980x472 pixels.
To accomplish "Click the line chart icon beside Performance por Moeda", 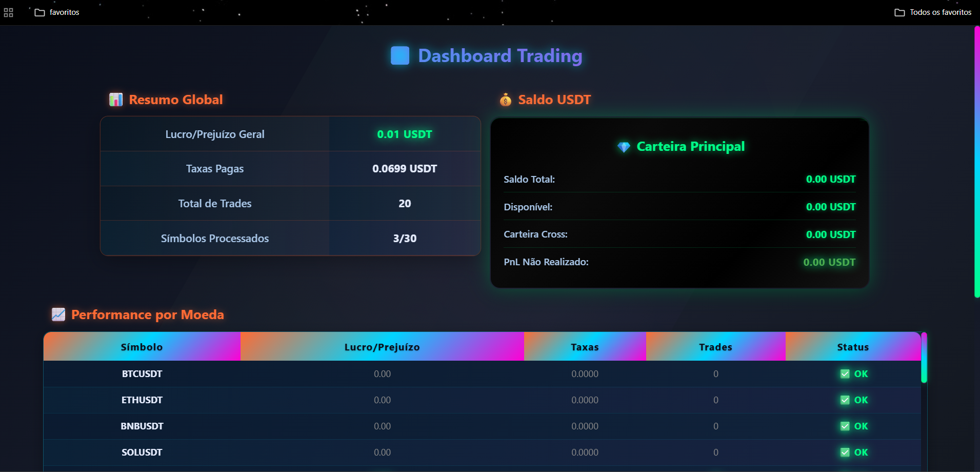I will point(58,314).
